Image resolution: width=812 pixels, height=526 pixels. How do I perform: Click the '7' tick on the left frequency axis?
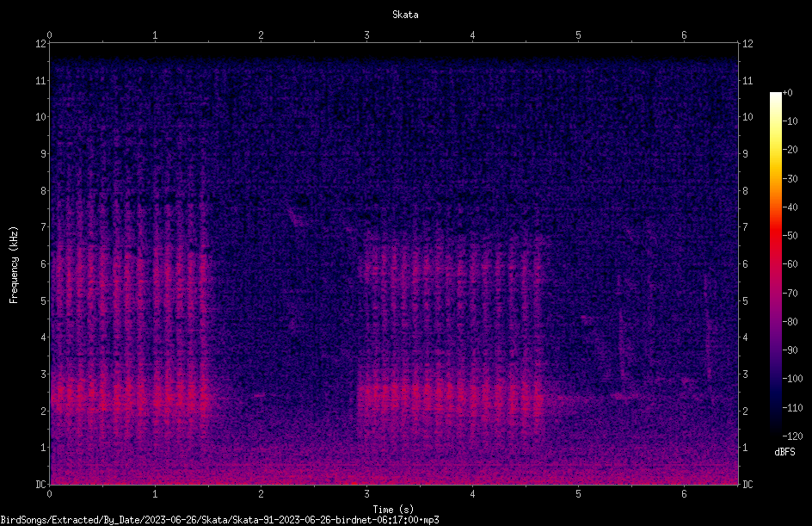tap(44, 227)
